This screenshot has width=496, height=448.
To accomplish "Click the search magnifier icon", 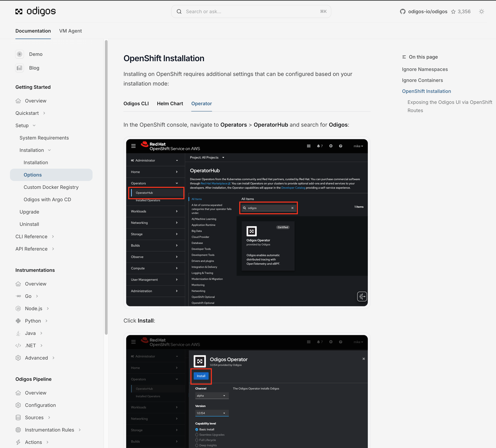I will point(179,11).
